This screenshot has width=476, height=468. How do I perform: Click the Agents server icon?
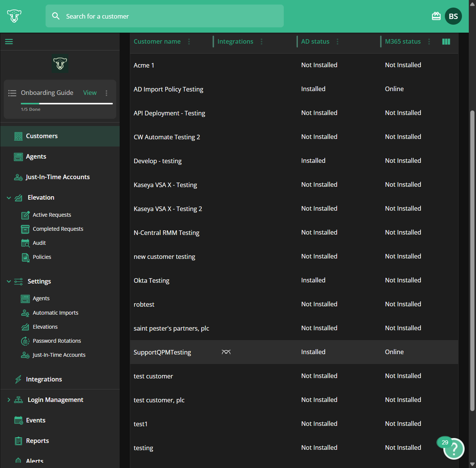(x=18, y=157)
